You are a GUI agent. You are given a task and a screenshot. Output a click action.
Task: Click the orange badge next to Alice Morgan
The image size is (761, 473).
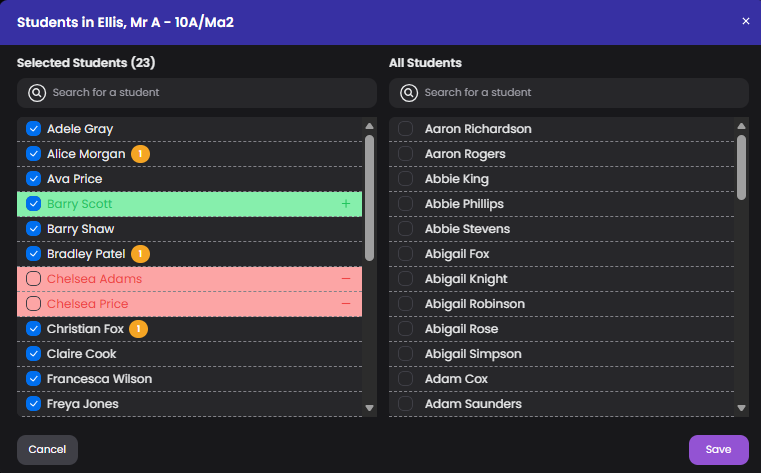[140, 154]
